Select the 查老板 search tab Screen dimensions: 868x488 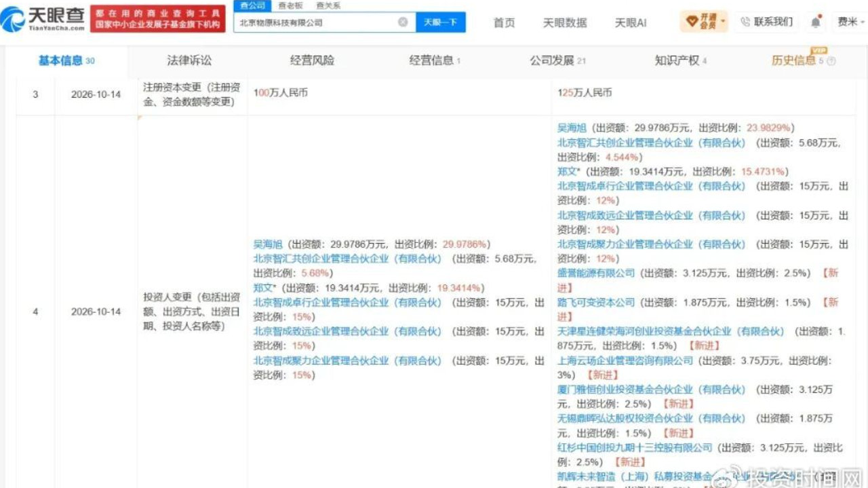290,5
